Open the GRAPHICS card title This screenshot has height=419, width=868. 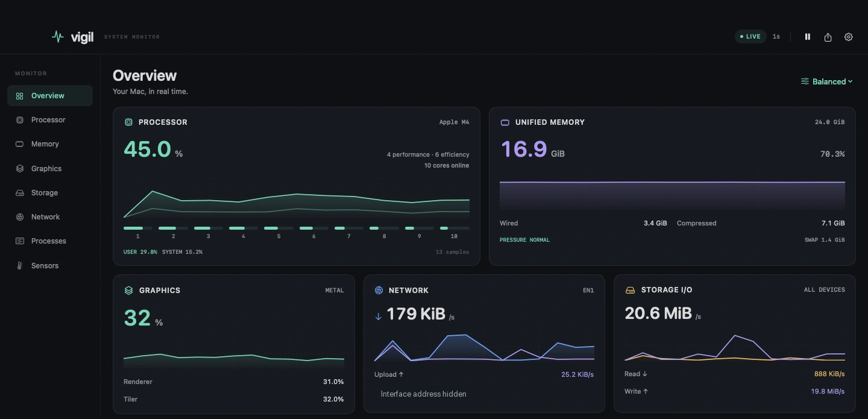(160, 291)
